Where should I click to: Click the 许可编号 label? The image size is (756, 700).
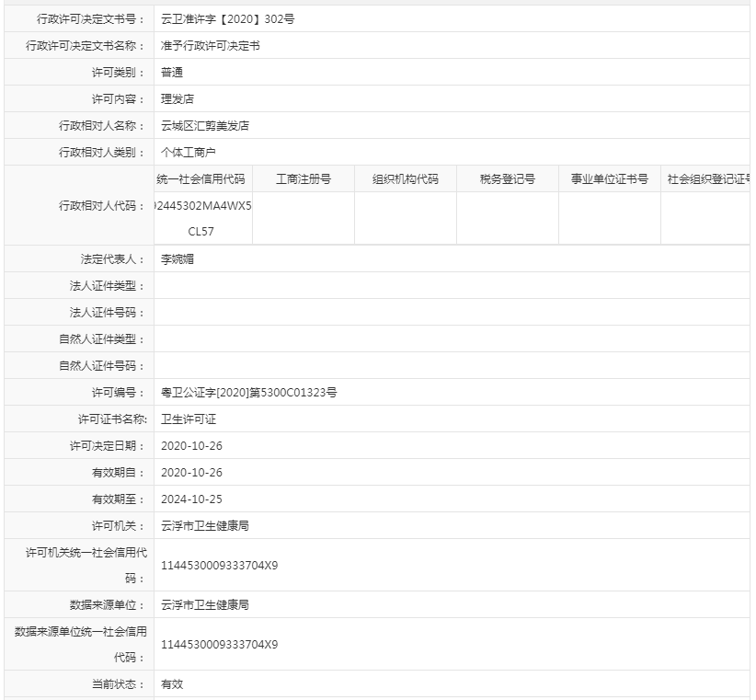point(119,393)
